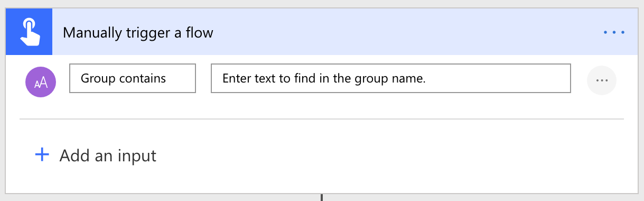Open the more commands menu for the trigger
This screenshot has width=644, height=201.
point(614,32)
